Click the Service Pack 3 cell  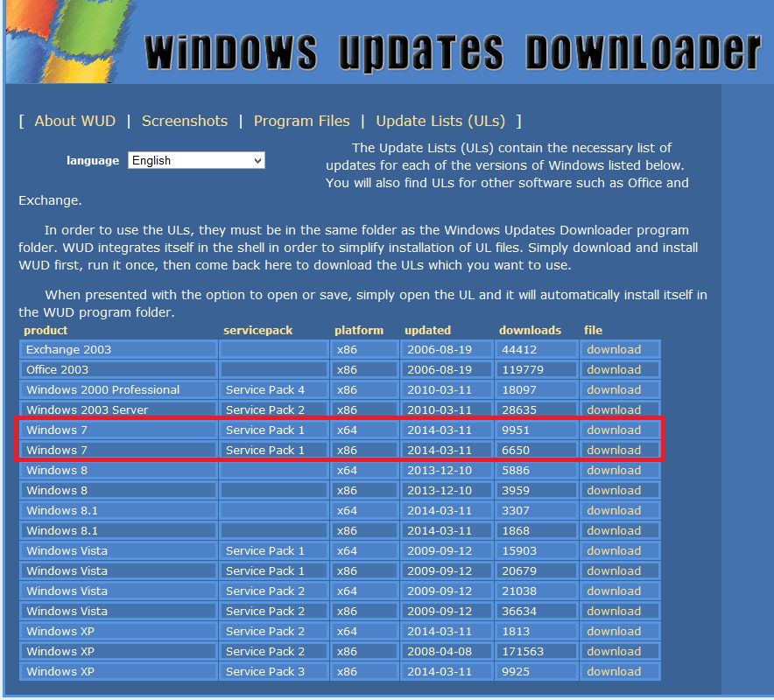pyautogui.click(x=274, y=671)
